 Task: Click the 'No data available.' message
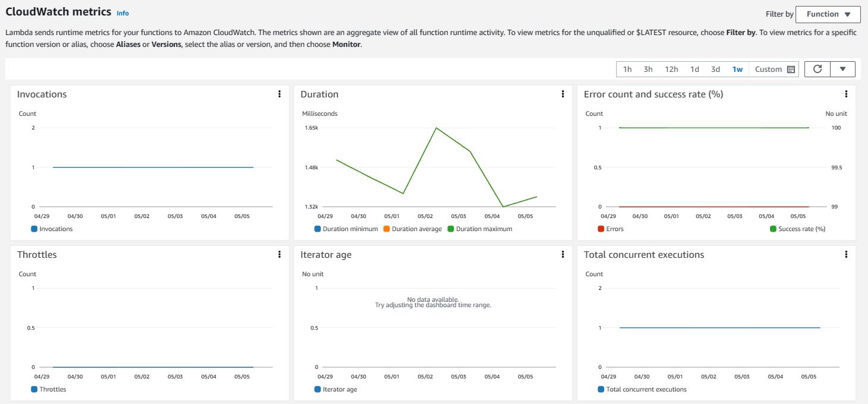433,299
